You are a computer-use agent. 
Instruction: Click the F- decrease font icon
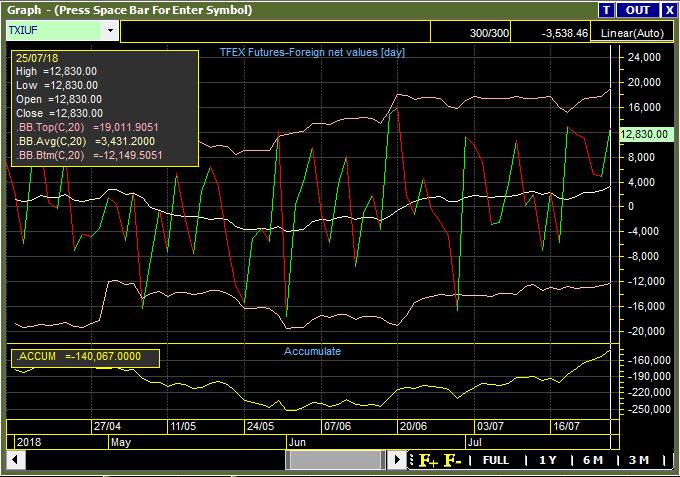452,460
